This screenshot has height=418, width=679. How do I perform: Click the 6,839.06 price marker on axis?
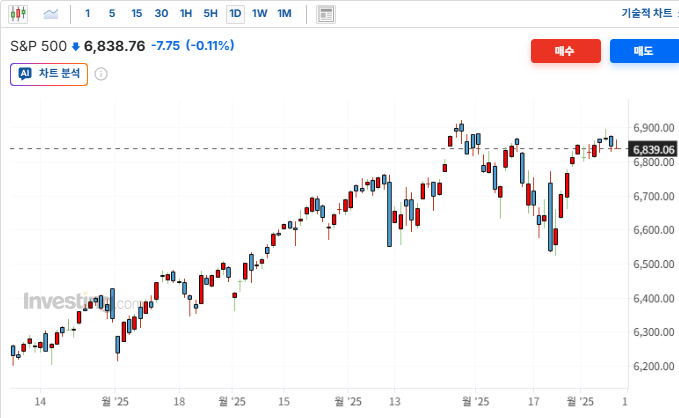click(653, 149)
